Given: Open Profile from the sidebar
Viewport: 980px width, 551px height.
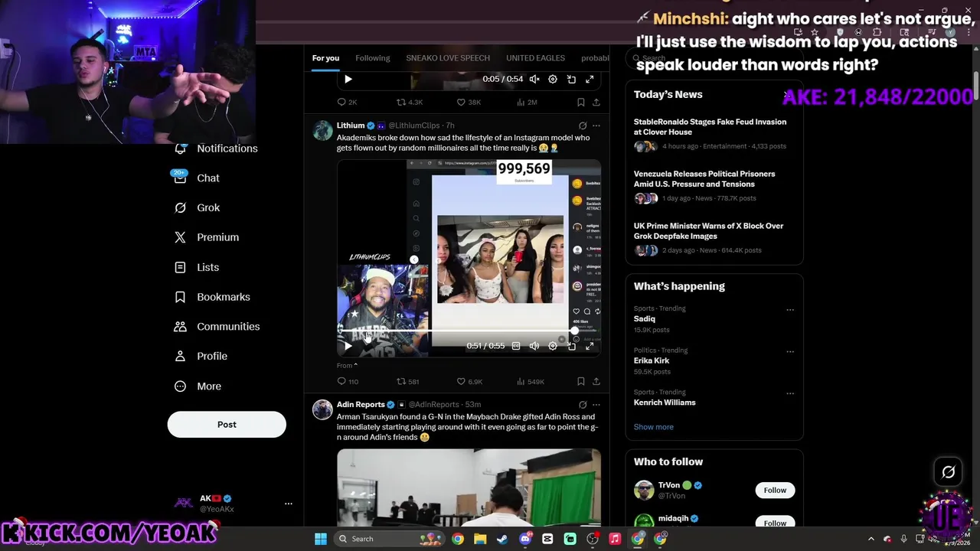Looking at the screenshot, I should (201, 356).
